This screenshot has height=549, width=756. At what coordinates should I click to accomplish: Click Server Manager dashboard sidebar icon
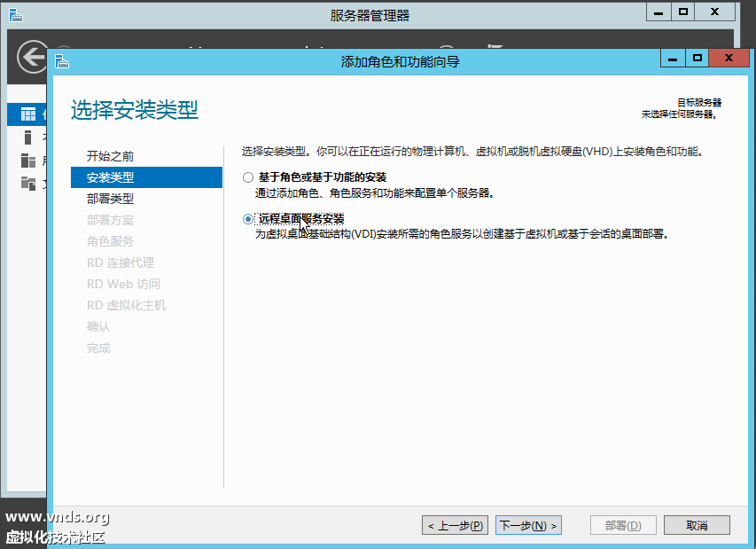pos(28,114)
